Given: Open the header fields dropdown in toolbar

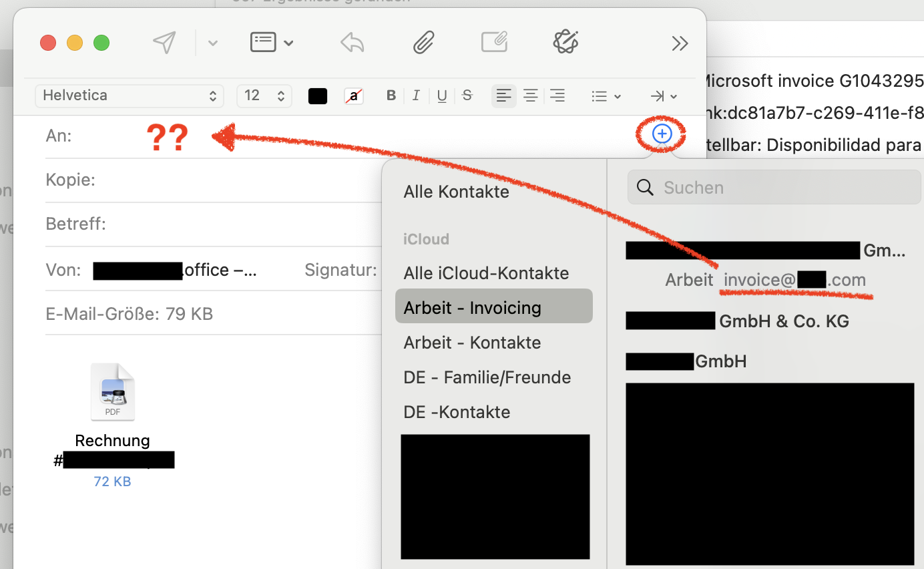Looking at the screenshot, I should point(272,43).
